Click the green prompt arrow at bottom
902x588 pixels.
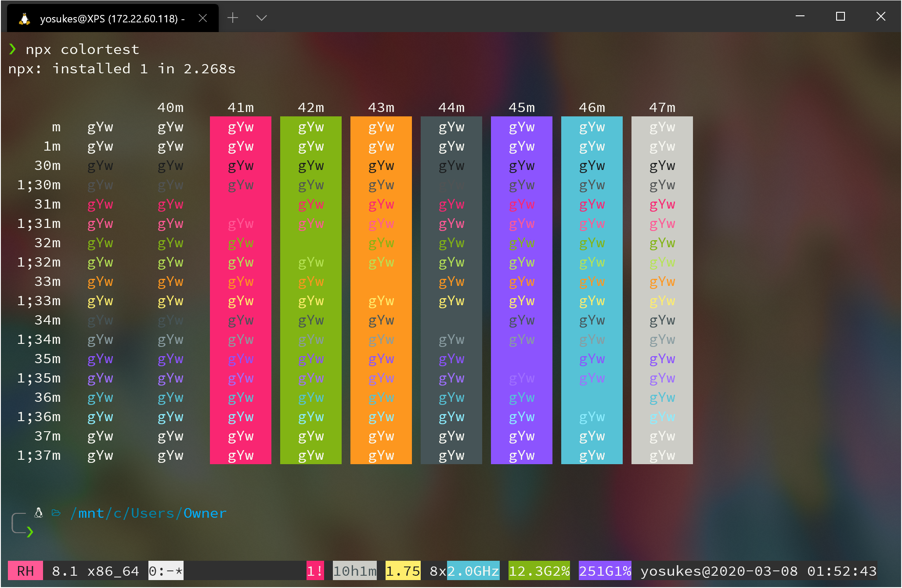click(x=30, y=532)
